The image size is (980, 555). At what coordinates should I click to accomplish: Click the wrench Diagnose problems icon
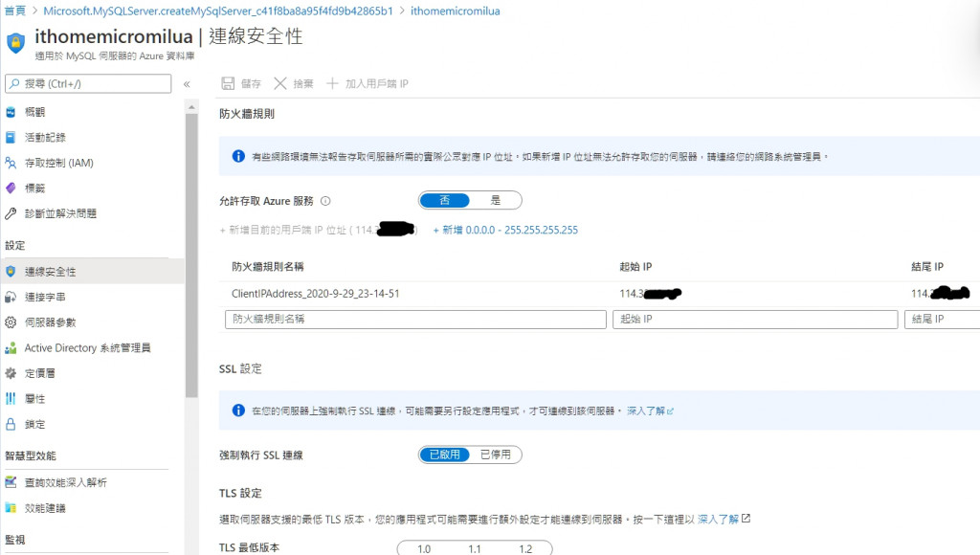11,213
